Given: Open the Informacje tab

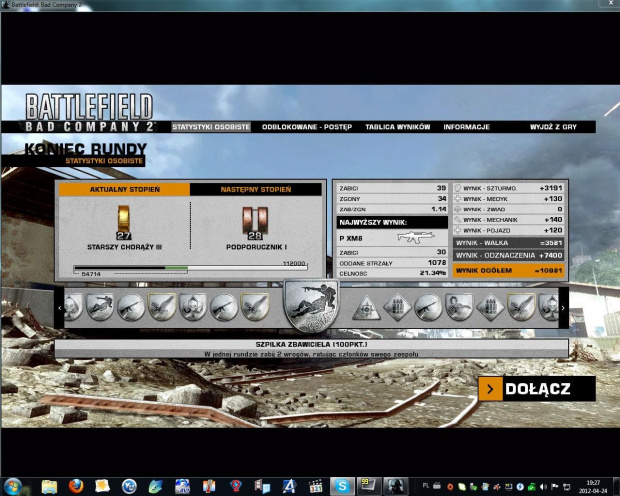Looking at the screenshot, I should 467,127.
